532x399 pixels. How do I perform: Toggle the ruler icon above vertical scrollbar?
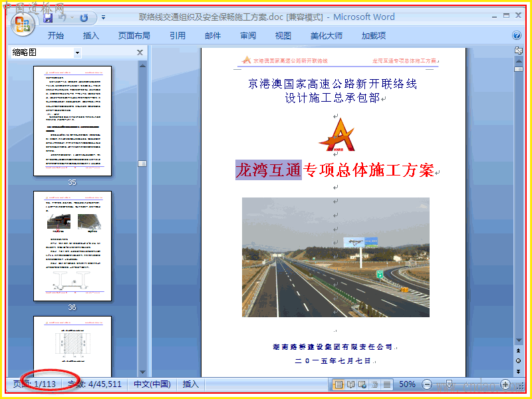pyautogui.click(x=519, y=51)
